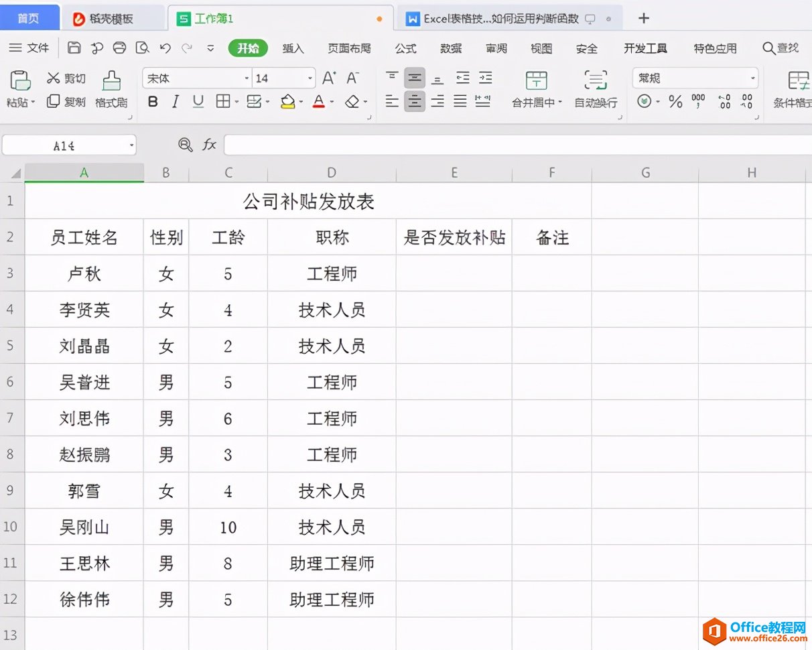Click the fx insert function icon

210,145
